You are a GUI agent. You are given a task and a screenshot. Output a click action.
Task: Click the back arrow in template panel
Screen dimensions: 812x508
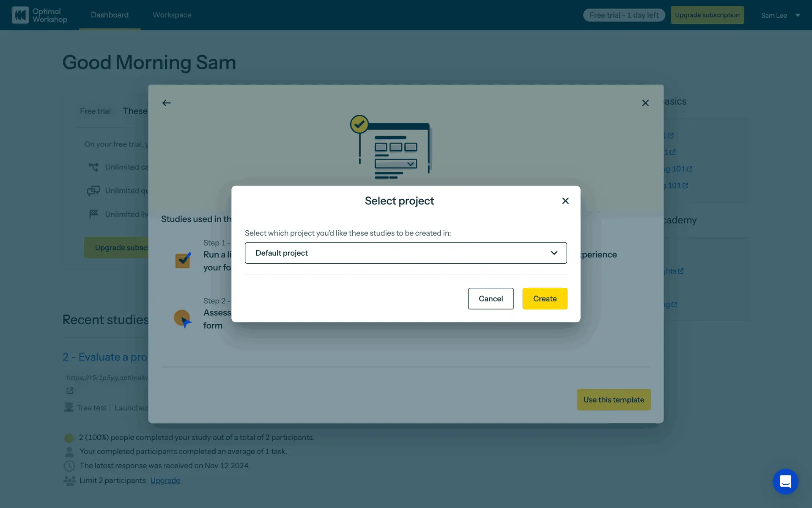[166, 103]
